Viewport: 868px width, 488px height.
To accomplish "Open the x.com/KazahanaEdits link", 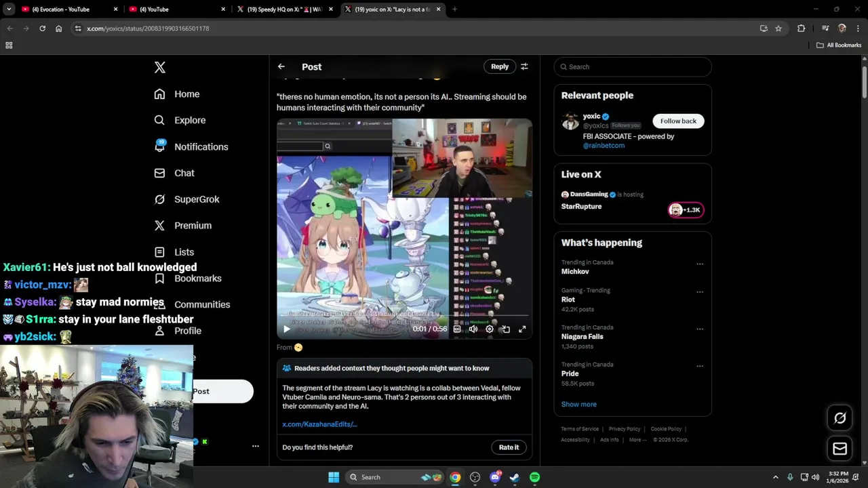I will point(319,424).
